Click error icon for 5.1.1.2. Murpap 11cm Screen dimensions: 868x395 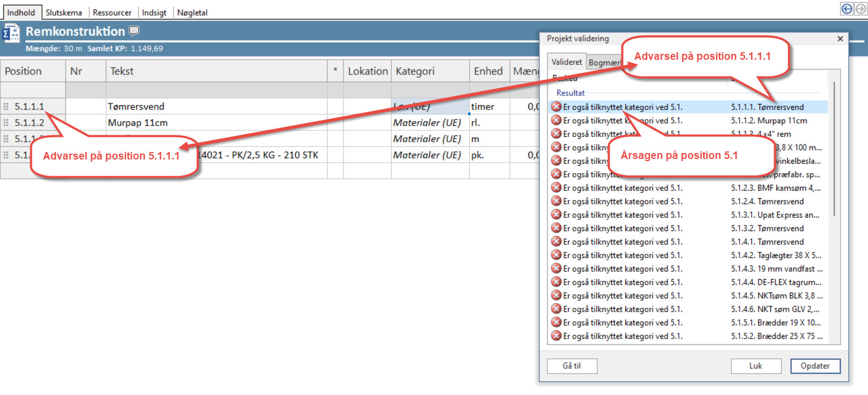coord(556,120)
